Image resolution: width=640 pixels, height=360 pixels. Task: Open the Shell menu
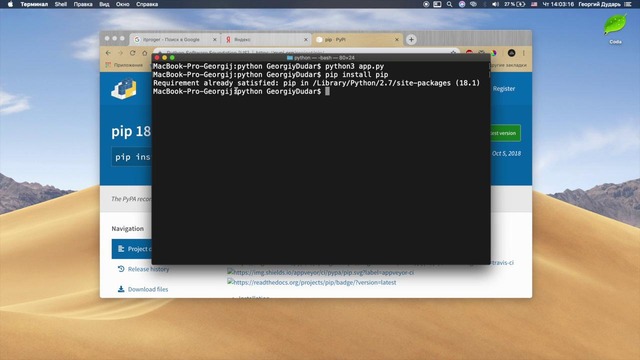61,4
